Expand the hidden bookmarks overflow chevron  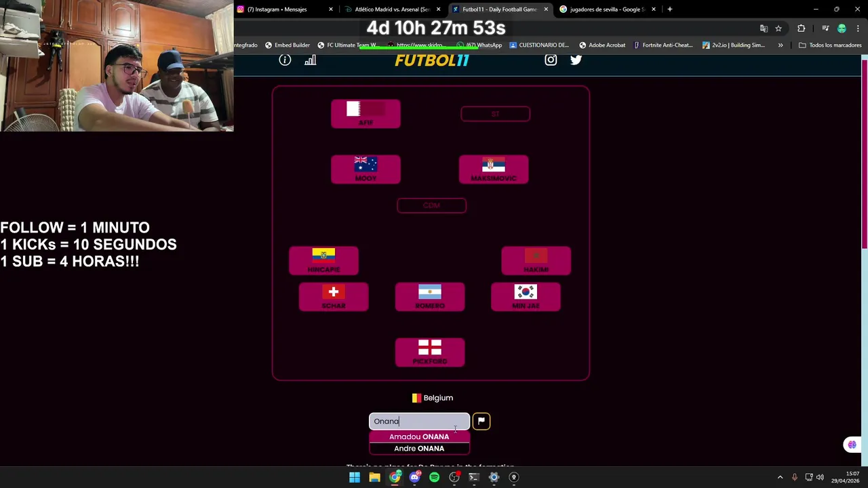pyautogui.click(x=781, y=45)
